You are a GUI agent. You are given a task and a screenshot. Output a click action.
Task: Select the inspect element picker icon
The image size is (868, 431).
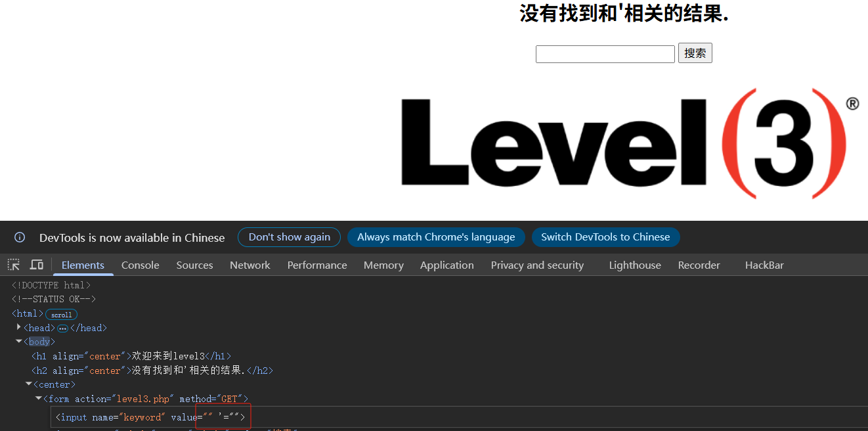14,265
